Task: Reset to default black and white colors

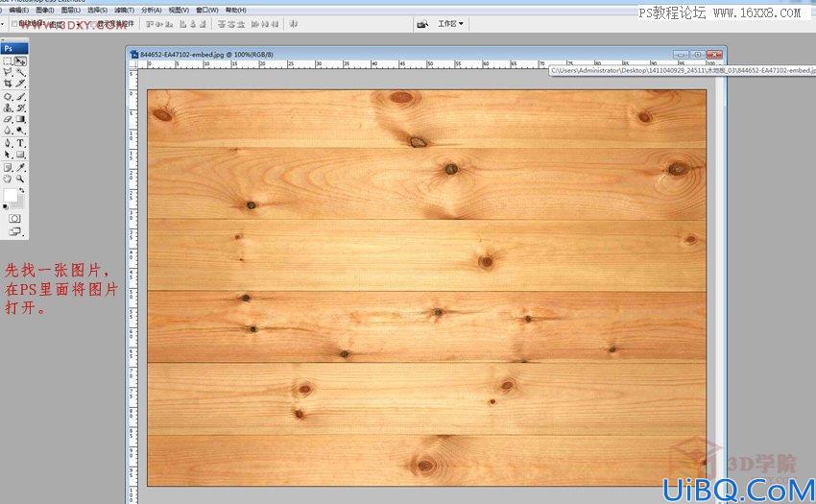Action: point(5,206)
